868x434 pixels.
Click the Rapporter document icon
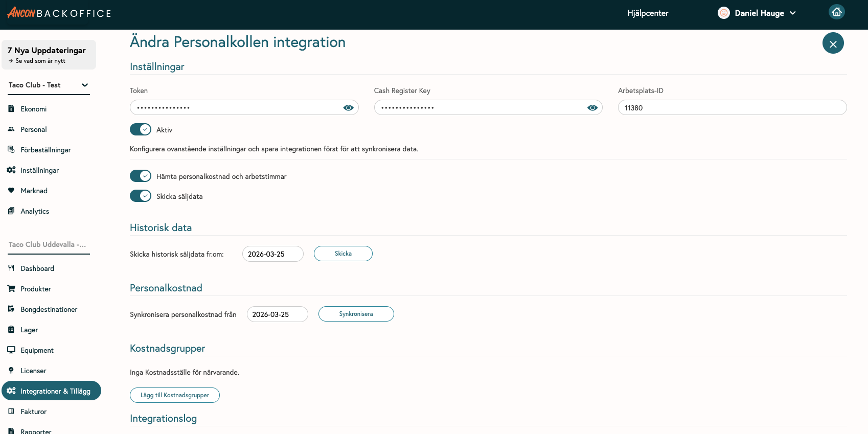pos(11,431)
